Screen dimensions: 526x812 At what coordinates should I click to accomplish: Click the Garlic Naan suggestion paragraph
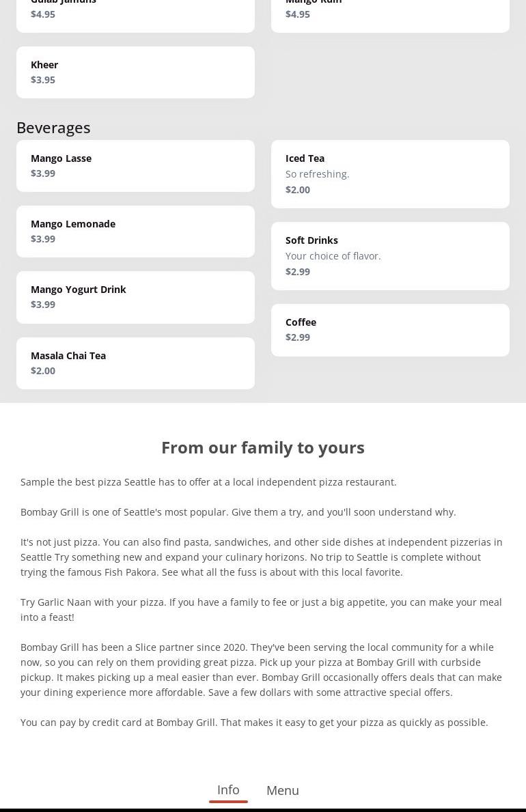click(261, 609)
